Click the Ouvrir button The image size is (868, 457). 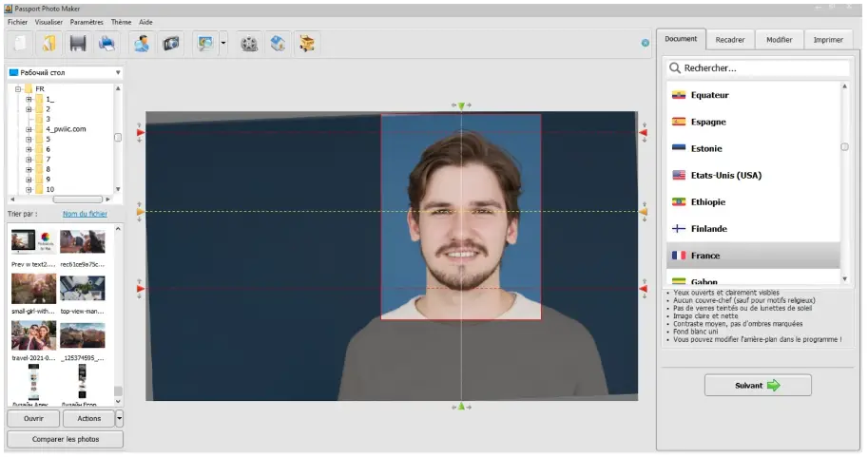coord(33,418)
